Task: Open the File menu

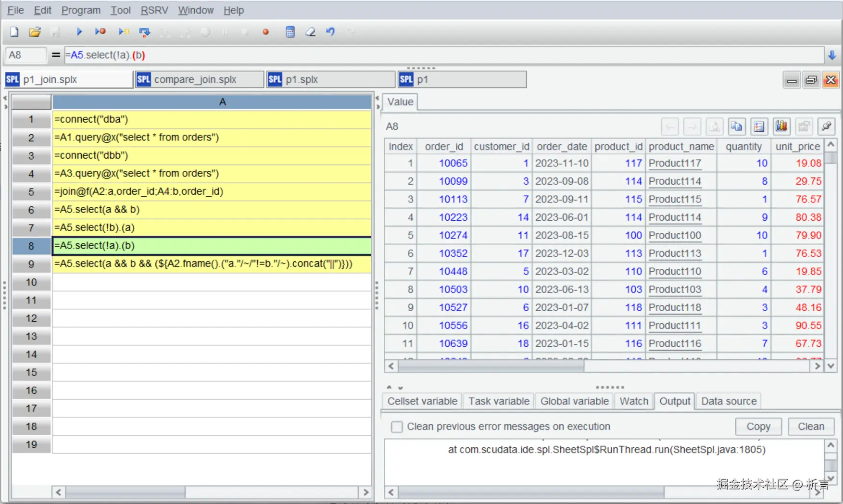Action: click(x=15, y=10)
